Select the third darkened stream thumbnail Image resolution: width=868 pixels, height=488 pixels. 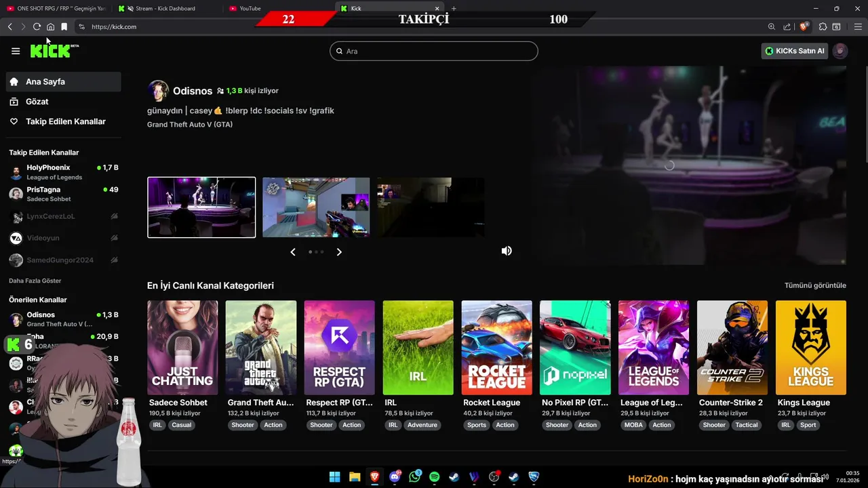(x=431, y=207)
